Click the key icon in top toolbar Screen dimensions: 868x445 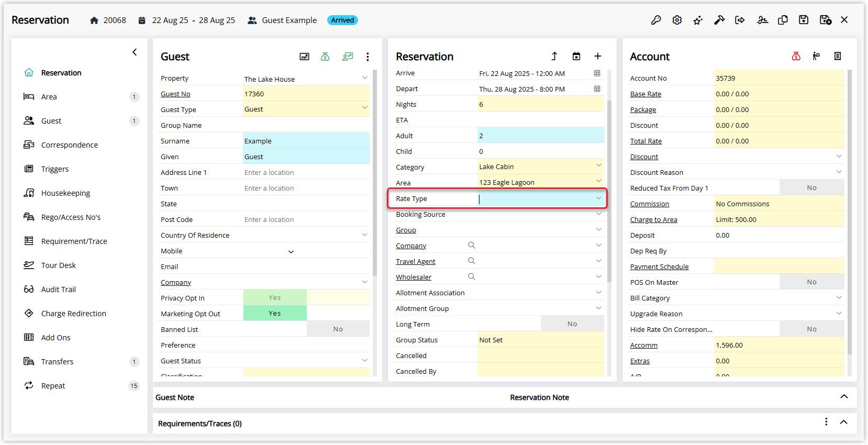click(x=656, y=20)
